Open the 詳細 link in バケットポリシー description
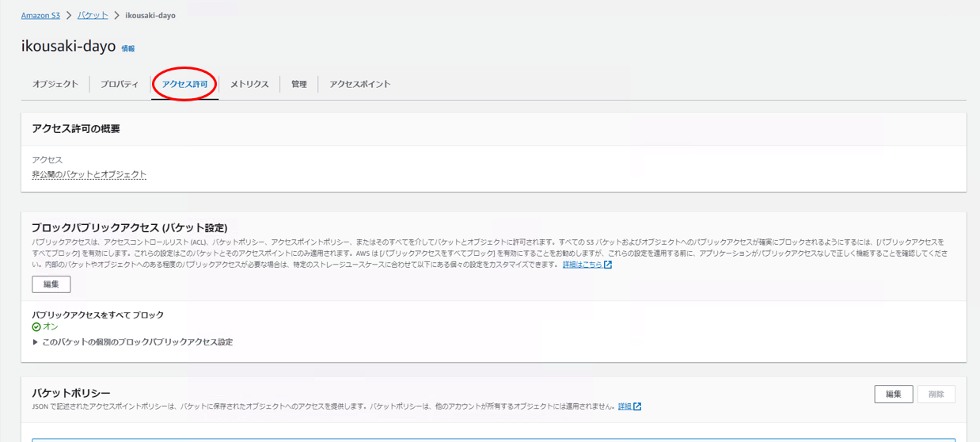 click(625, 406)
